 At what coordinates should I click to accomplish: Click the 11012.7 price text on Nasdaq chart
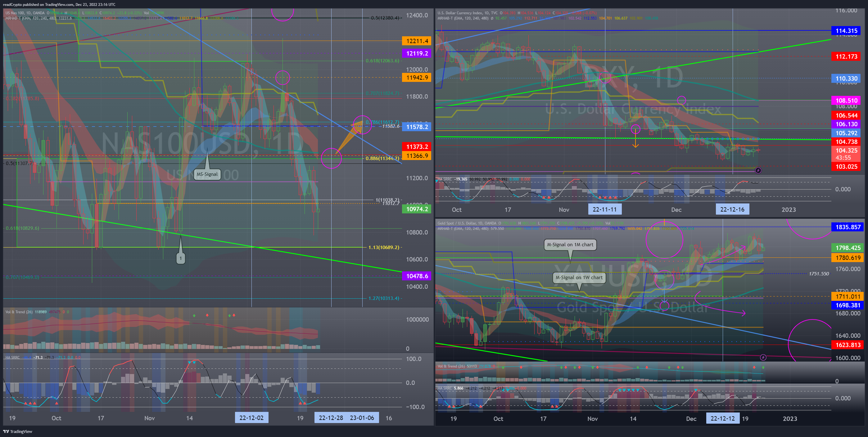click(391, 203)
